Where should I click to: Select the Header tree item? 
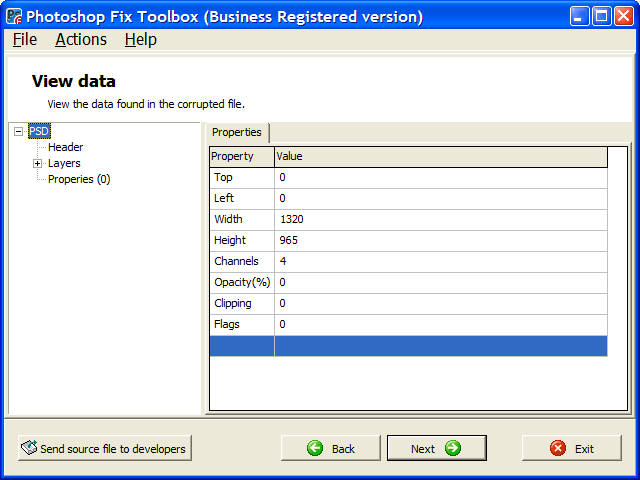65,147
